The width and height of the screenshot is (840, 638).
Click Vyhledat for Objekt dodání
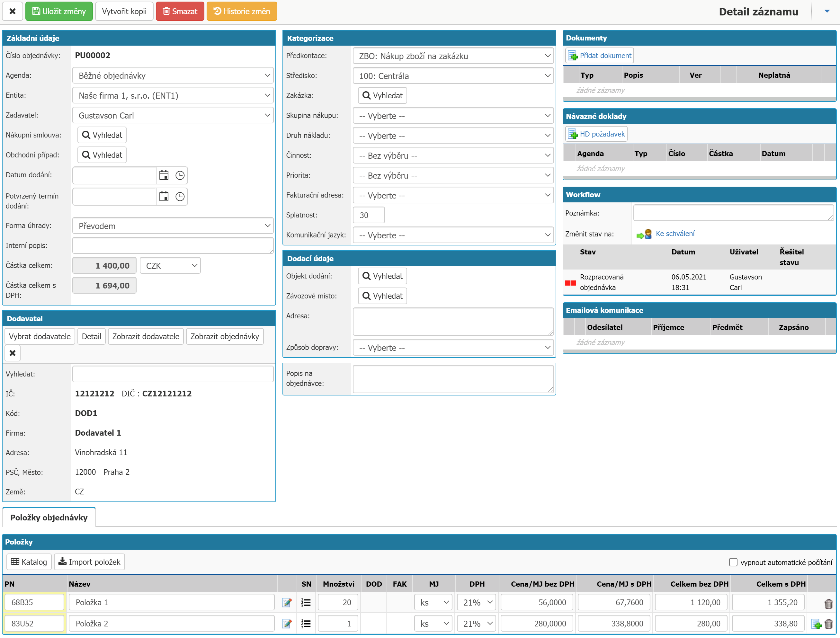(383, 276)
